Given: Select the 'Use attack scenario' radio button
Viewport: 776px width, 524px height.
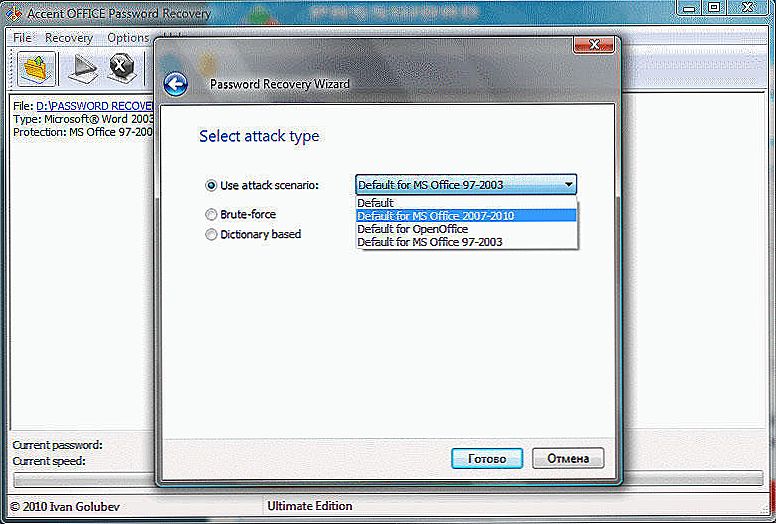Looking at the screenshot, I should coord(211,186).
